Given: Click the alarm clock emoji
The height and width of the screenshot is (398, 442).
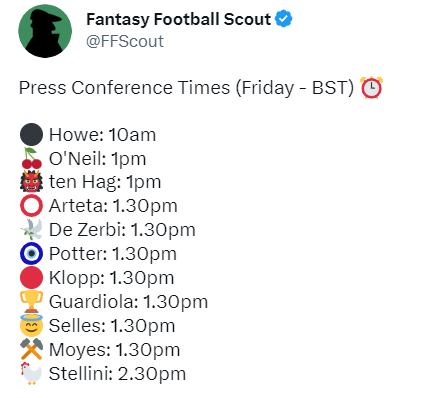Looking at the screenshot, I should click(372, 88).
